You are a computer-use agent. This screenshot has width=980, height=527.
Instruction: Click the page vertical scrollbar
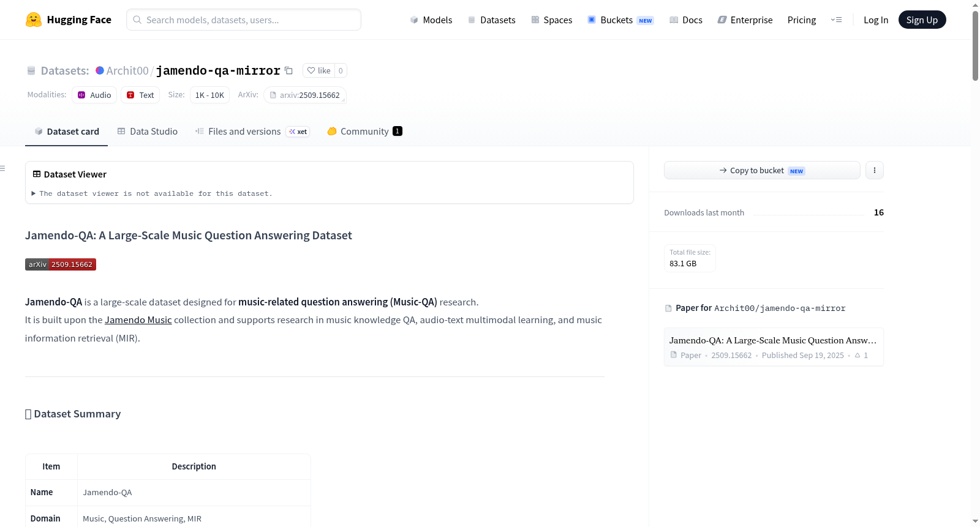[975, 46]
